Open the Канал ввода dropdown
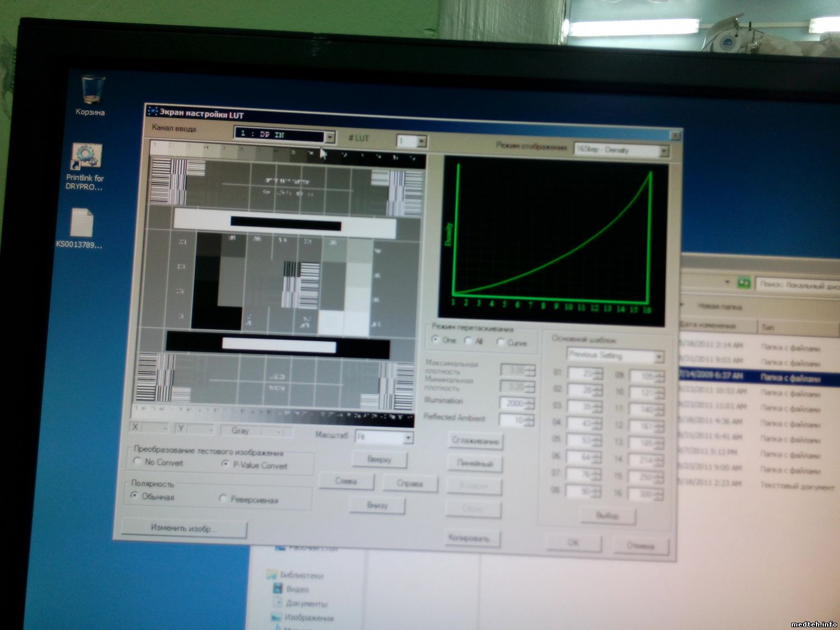This screenshot has width=840, height=630. [x=330, y=136]
